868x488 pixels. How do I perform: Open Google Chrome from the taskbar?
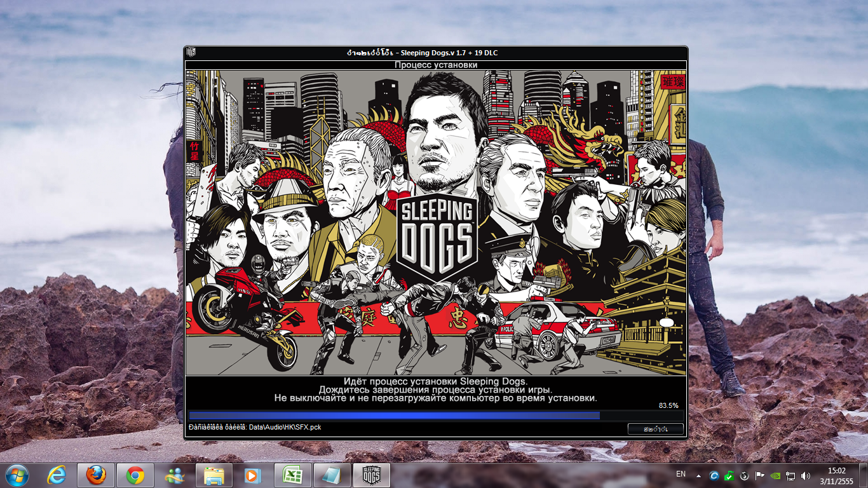(135, 475)
